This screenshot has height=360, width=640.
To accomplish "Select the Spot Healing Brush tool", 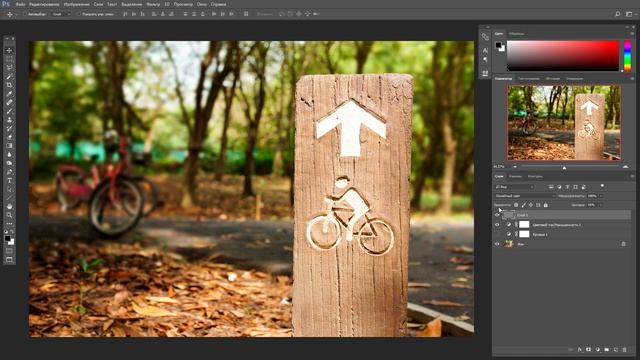I will [9, 102].
